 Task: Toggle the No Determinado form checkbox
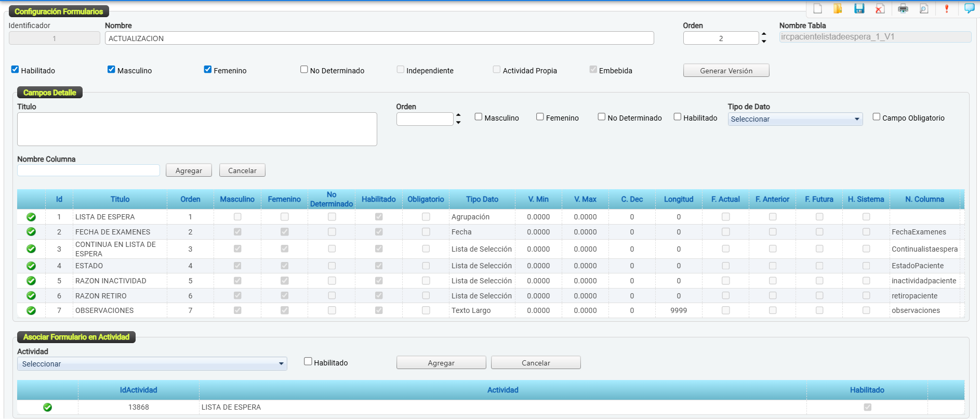(304, 70)
